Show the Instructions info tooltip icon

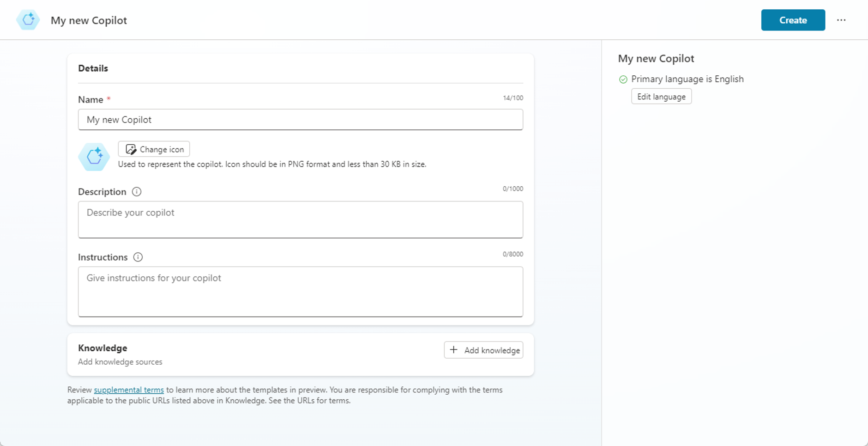click(x=138, y=257)
